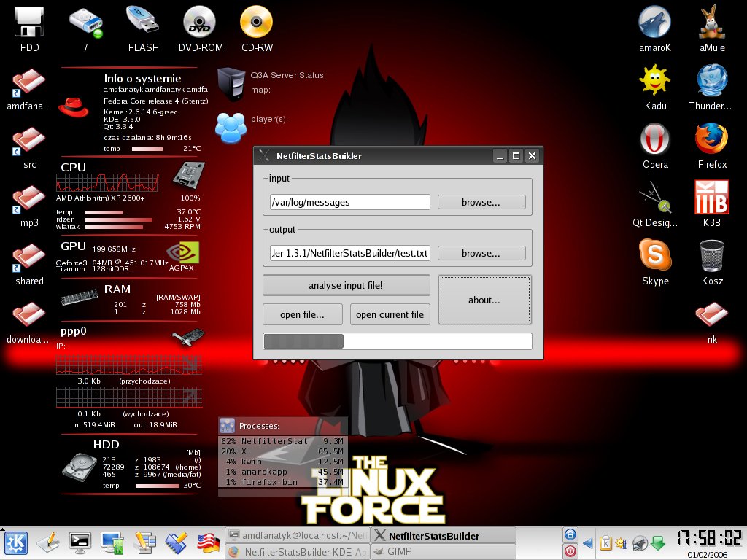Click the /var/log/messages input field
This screenshot has height=560, width=747.
pyautogui.click(x=349, y=202)
